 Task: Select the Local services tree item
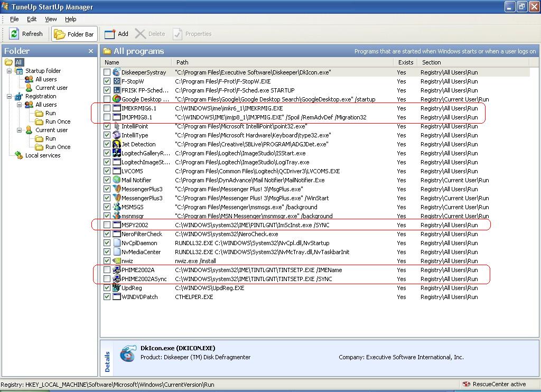pyautogui.click(x=43, y=155)
